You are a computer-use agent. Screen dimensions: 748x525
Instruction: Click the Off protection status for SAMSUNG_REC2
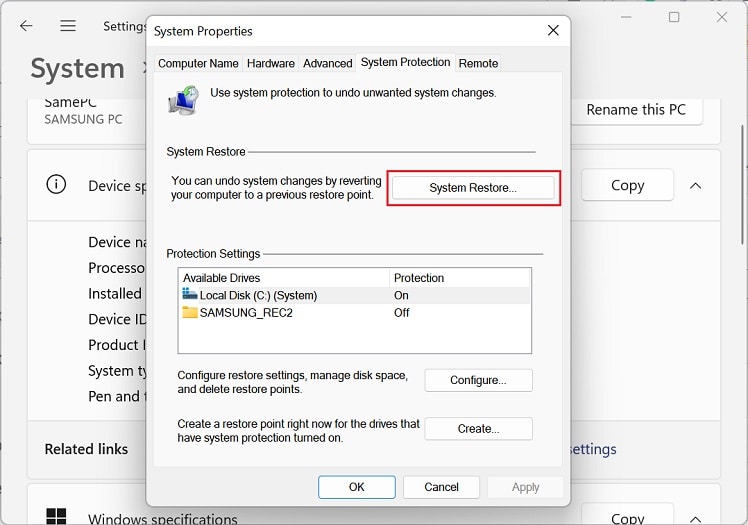402,313
